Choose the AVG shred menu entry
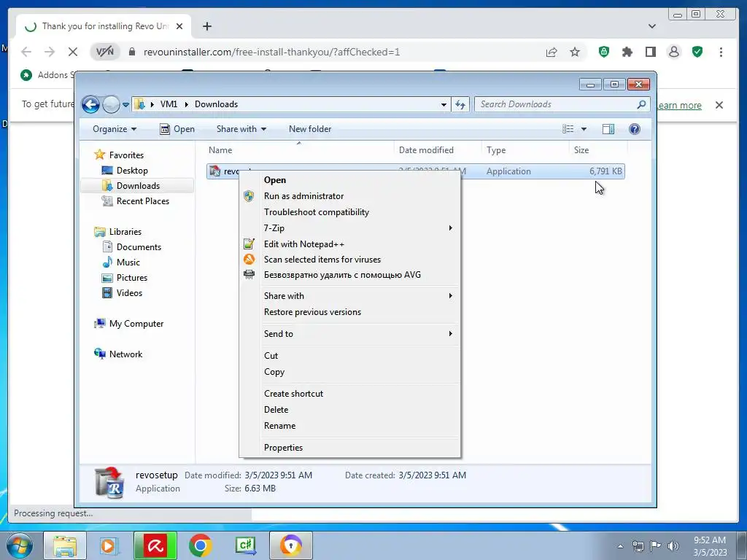The height and width of the screenshot is (560, 747). (x=350, y=275)
